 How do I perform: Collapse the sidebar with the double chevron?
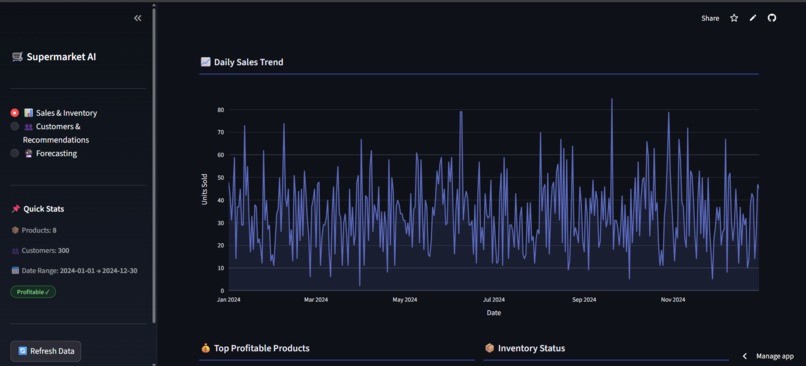click(x=137, y=18)
